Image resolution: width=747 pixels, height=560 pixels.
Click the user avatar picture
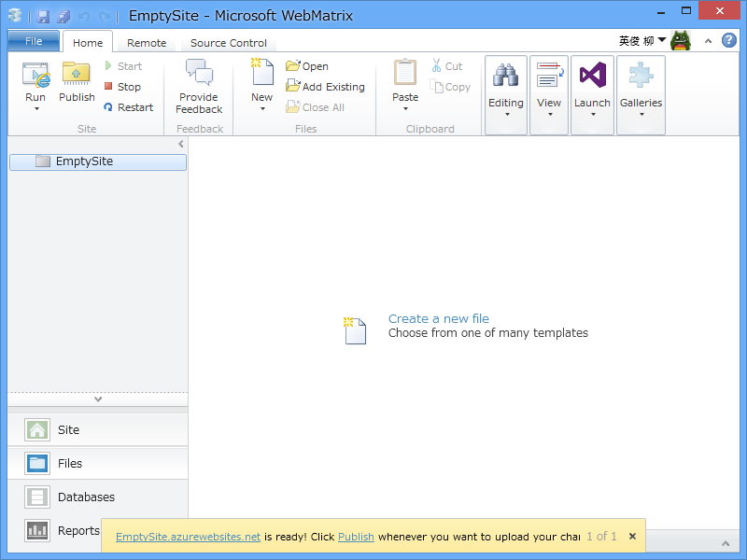[x=681, y=41]
